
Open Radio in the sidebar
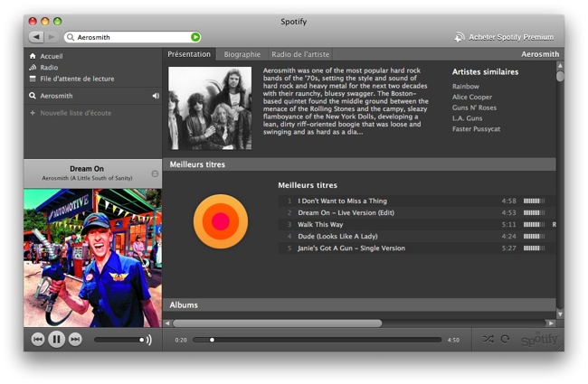[49, 68]
